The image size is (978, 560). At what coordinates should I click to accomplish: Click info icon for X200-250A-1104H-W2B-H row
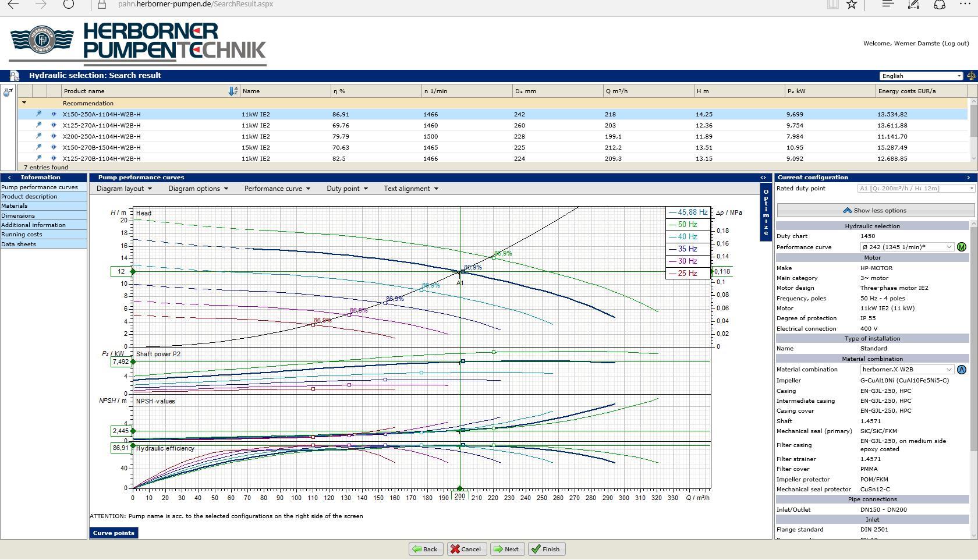point(54,136)
